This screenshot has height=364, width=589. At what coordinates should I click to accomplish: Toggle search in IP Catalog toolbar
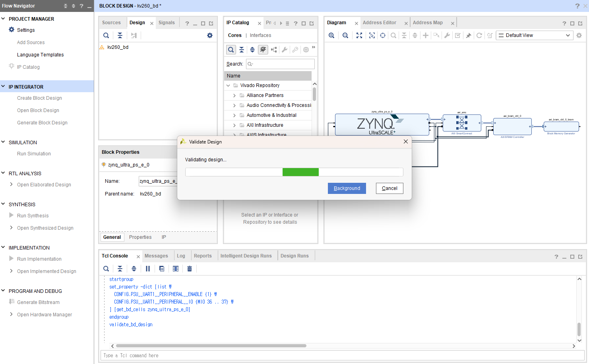(231, 50)
